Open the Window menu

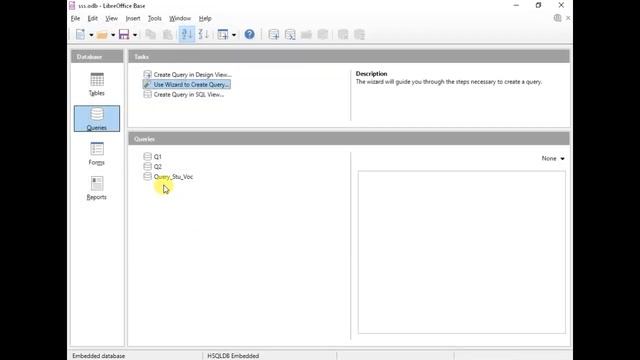click(180, 18)
